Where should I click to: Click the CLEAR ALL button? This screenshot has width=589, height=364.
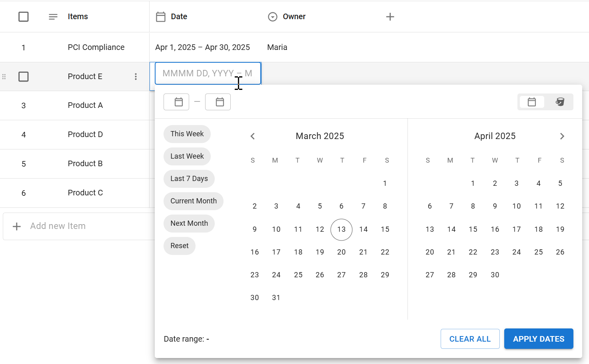[x=470, y=338]
